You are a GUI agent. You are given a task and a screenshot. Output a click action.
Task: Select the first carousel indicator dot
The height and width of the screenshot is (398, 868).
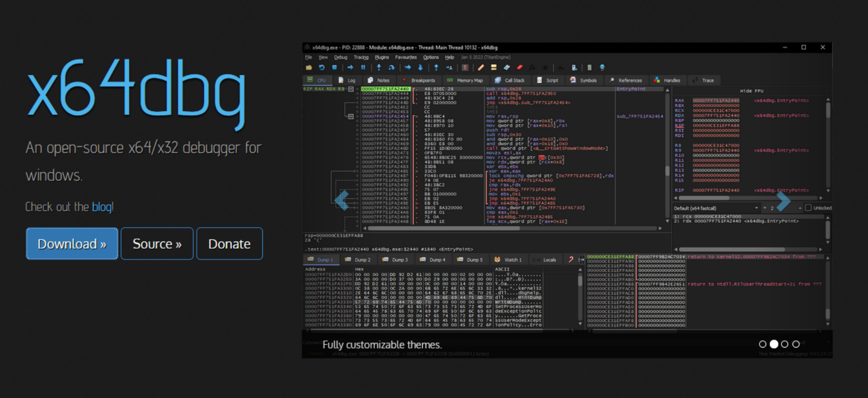click(x=763, y=344)
